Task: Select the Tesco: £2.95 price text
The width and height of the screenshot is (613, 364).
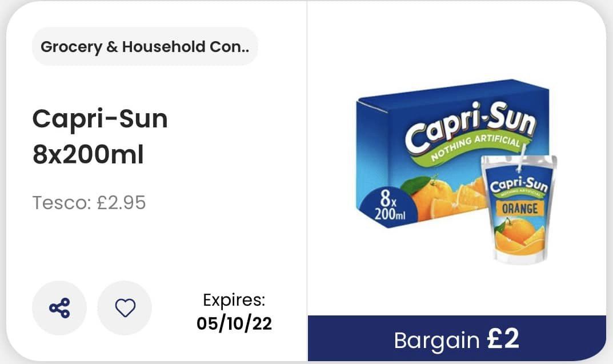Action: [89, 202]
